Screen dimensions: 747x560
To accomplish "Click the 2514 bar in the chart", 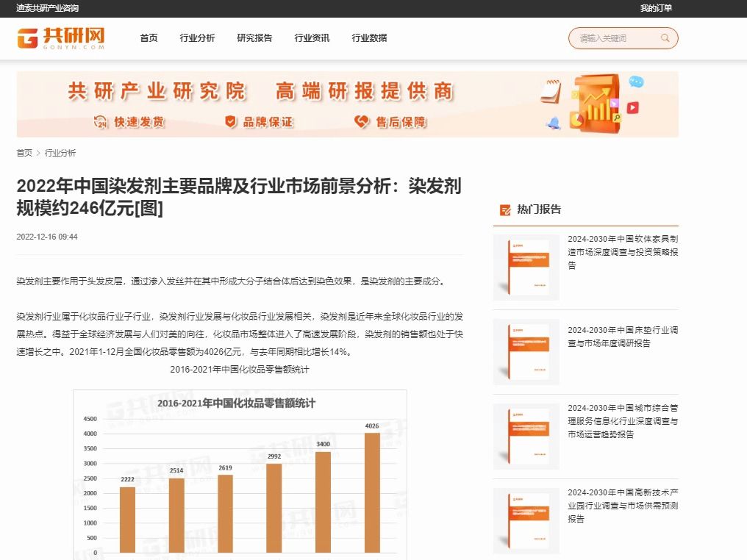I will tap(176, 515).
